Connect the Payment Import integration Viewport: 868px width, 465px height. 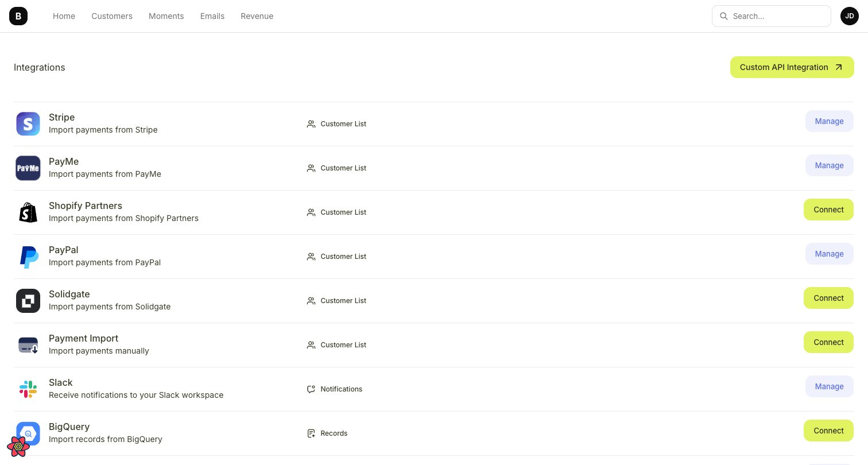click(x=828, y=342)
